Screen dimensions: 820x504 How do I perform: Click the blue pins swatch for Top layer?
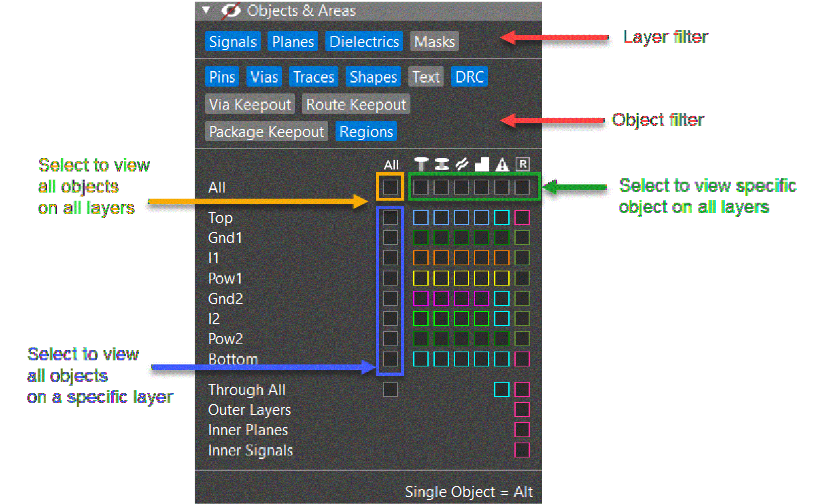click(421, 218)
